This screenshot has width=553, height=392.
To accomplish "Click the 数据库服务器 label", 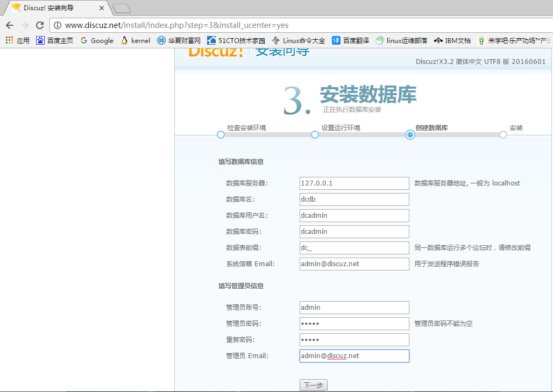I will click(247, 183).
